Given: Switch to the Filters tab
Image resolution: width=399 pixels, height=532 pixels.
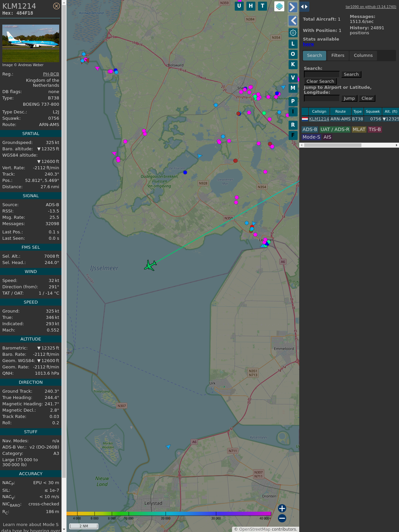Looking at the screenshot, I should coord(338,56).
